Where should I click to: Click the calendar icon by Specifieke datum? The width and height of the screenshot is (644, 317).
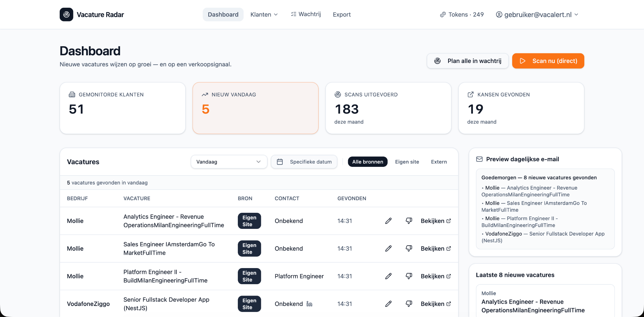[x=280, y=162]
